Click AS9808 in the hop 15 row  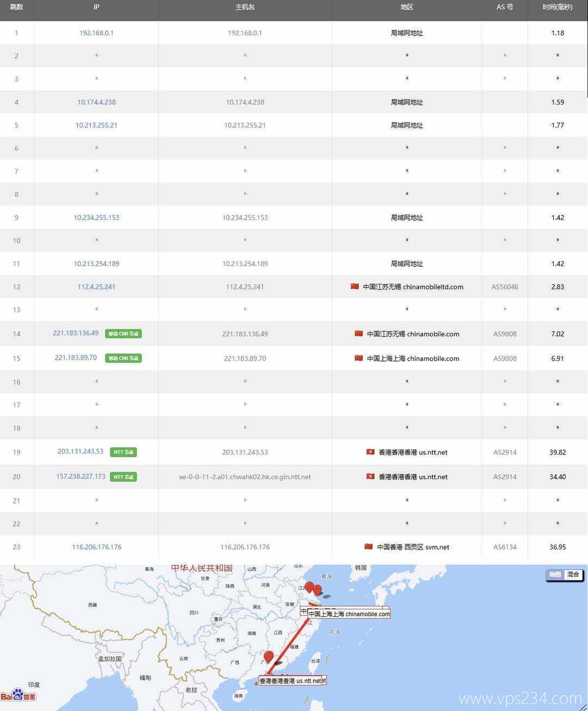coord(505,358)
